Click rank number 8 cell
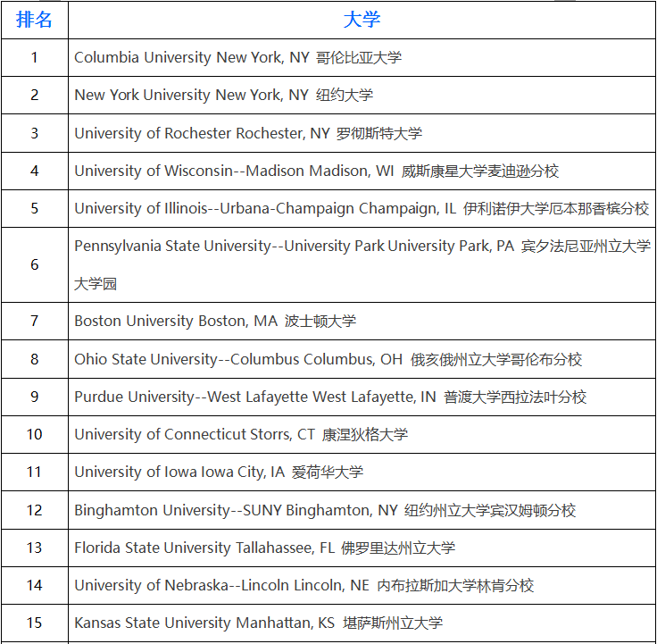The height and width of the screenshot is (644, 657). click(x=34, y=359)
